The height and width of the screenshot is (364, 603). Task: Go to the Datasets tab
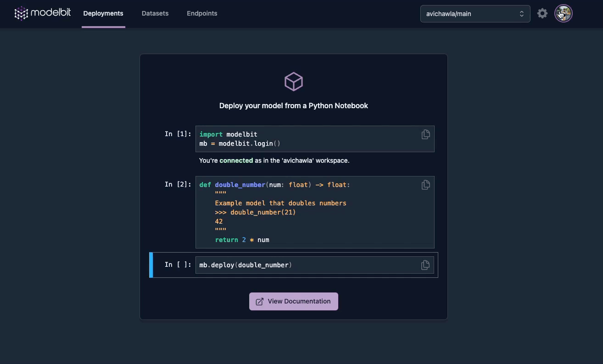pyautogui.click(x=155, y=14)
